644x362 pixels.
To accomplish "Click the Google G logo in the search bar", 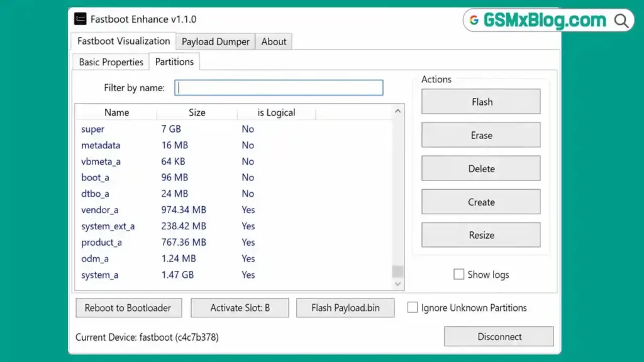I will (474, 20).
